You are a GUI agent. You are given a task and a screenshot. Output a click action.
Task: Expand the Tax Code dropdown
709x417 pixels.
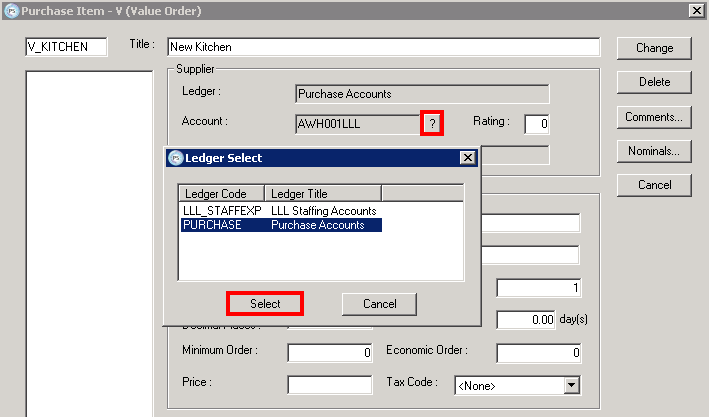(x=571, y=385)
